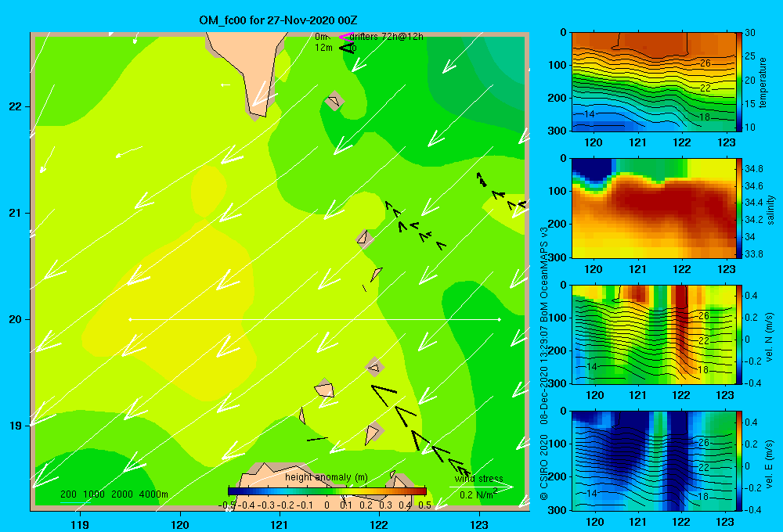This screenshot has height=532, width=783.
Task: Click the "vel. E (m/s)" color scale bar
Action: pos(739,461)
